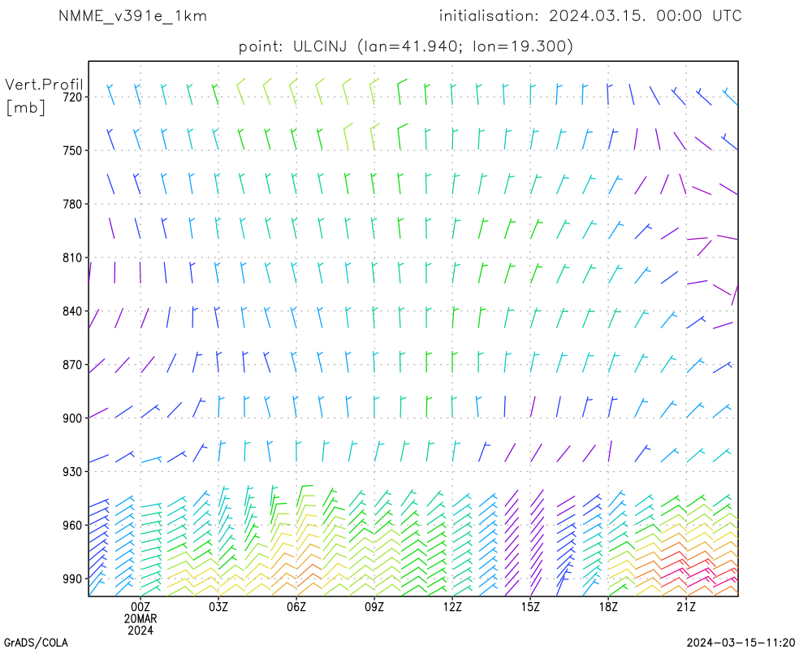Click the Vert.Profil axis title
Screen dimensions: 812x650
point(44,84)
